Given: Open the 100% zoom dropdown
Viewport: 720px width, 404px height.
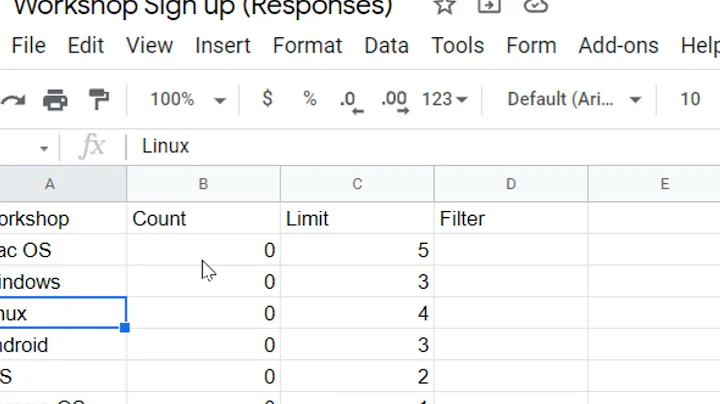Looking at the screenshot, I should [187, 99].
